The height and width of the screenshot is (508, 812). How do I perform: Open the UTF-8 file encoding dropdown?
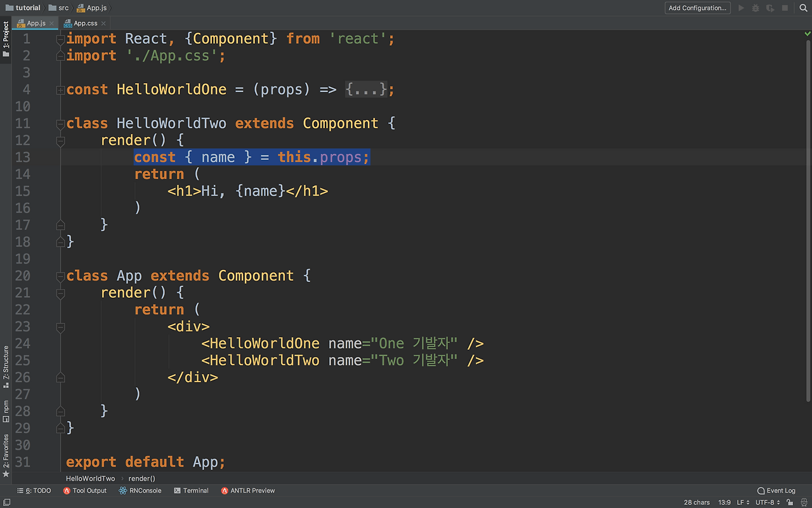click(x=768, y=502)
